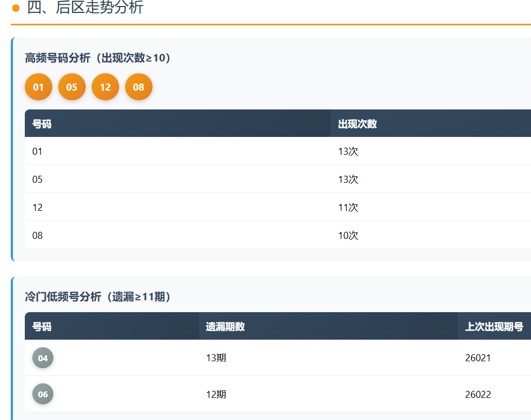Select the orange 12 number ball
The width and height of the screenshot is (531, 420).
pyautogui.click(x=105, y=87)
